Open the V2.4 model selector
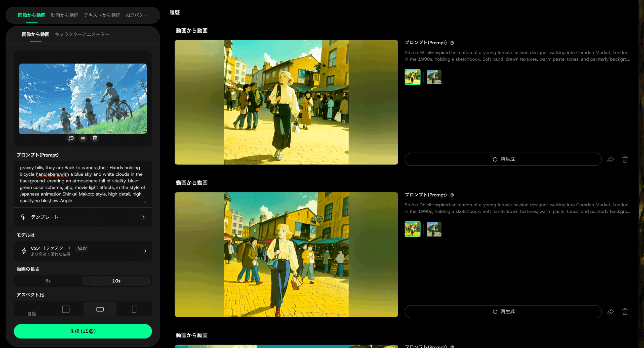 pyautogui.click(x=83, y=251)
